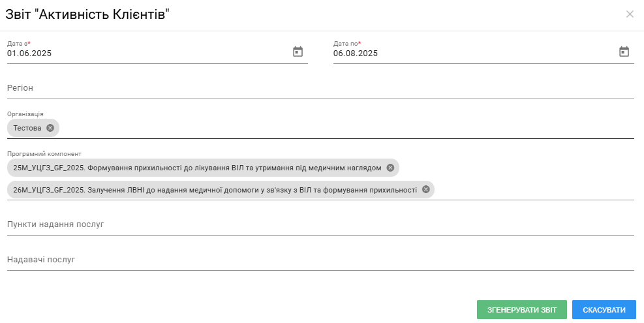Image resolution: width=644 pixels, height=323 pixels.
Task: Click the dialog title Звіт Активність Клієнтів
Action: coord(87,15)
